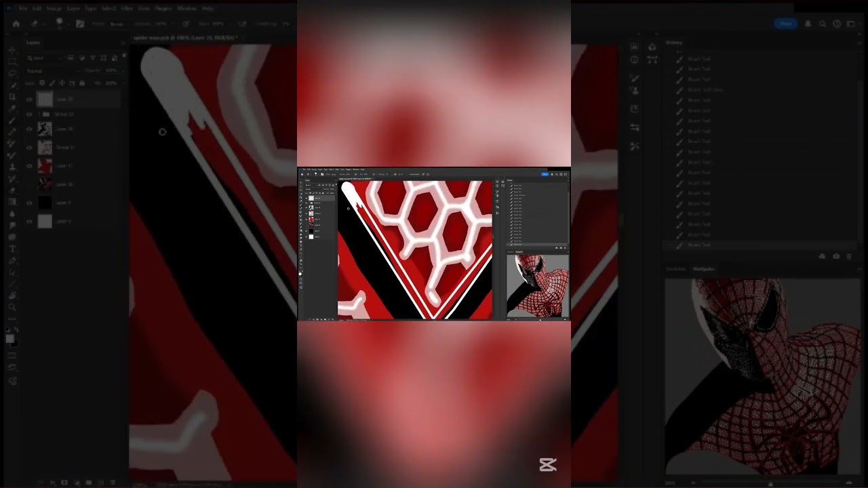The image size is (868, 488).
Task: Open Edit menu in dimmed background menu bar
Action: (x=37, y=8)
